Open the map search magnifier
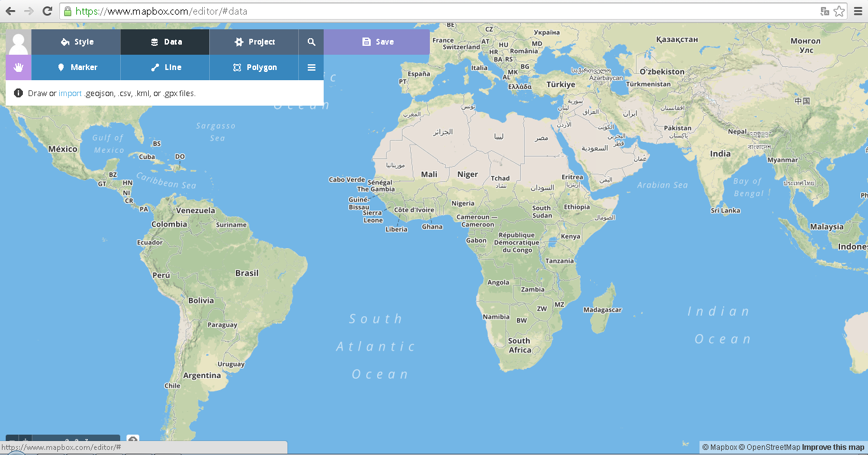The height and width of the screenshot is (455, 868). (311, 42)
